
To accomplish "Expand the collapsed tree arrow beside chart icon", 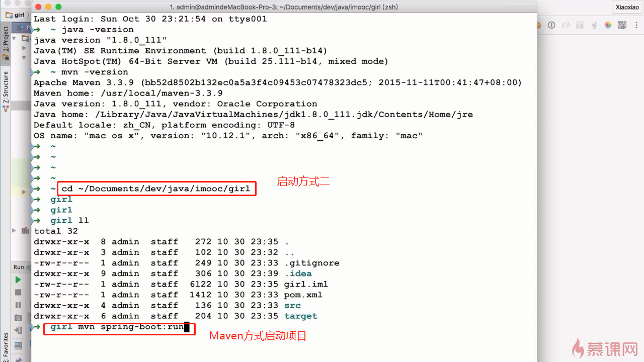I will 15,230.
